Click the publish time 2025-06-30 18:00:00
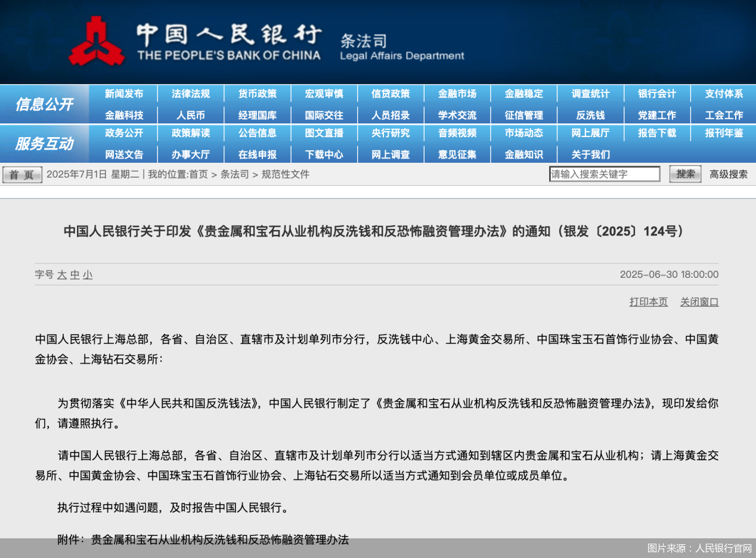The image size is (756, 558). point(669,275)
